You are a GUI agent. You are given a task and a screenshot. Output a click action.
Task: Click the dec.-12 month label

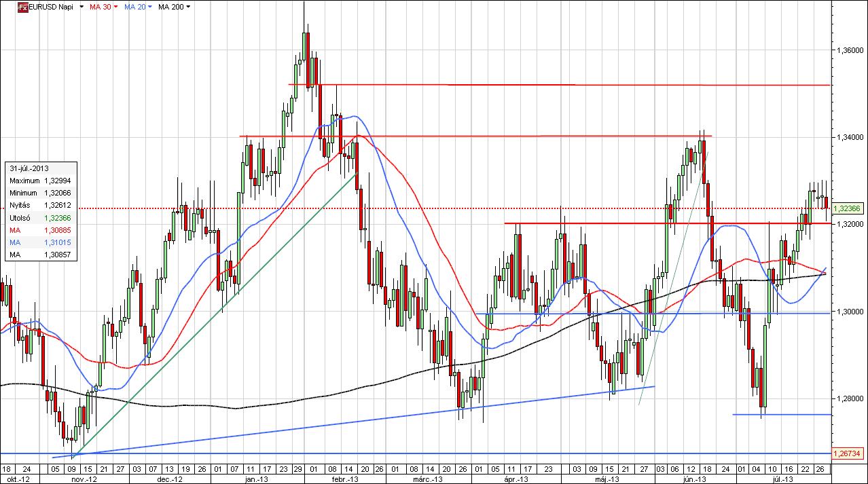click(x=170, y=479)
